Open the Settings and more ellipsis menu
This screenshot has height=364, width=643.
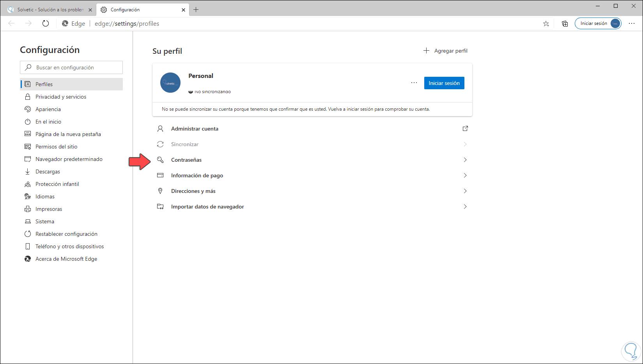click(632, 23)
